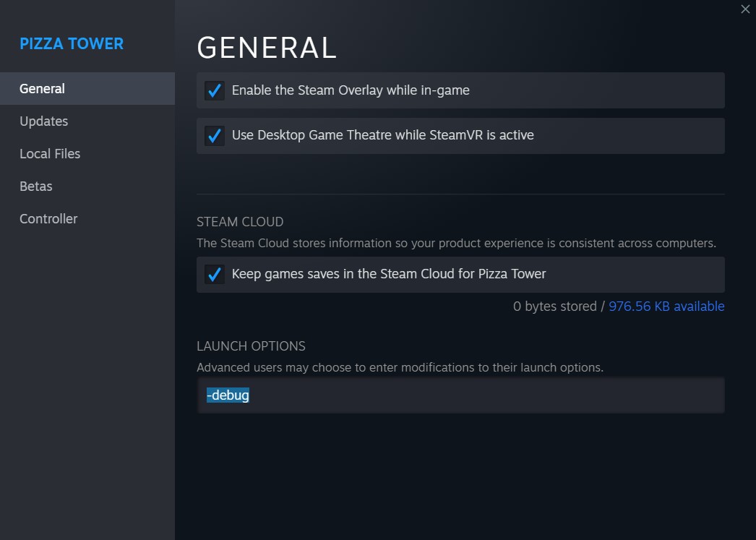Click the GENERAL page heading
Viewport: 756px width, 540px height.
pos(267,48)
